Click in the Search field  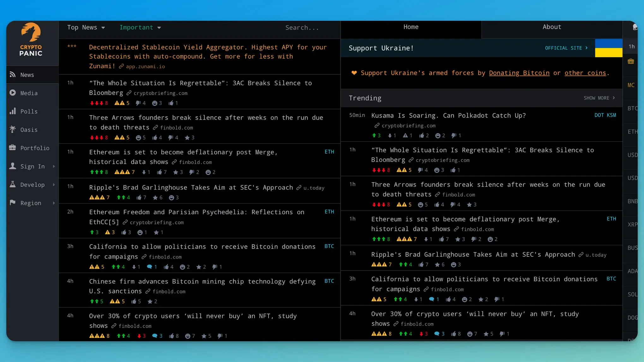(x=302, y=27)
